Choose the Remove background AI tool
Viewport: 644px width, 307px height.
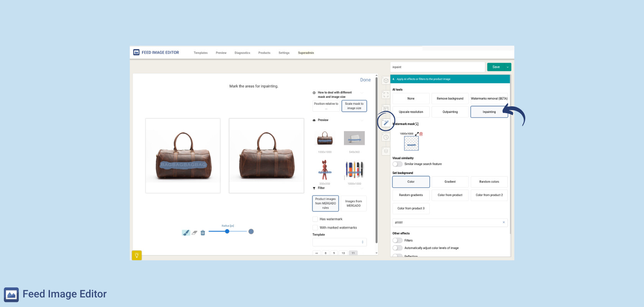(450, 99)
